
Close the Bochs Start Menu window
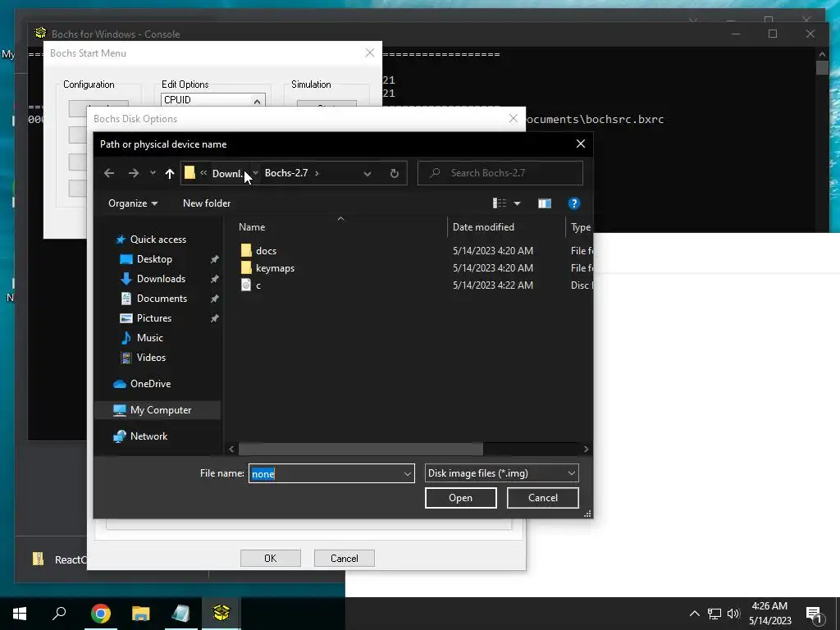pyautogui.click(x=370, y=53)
